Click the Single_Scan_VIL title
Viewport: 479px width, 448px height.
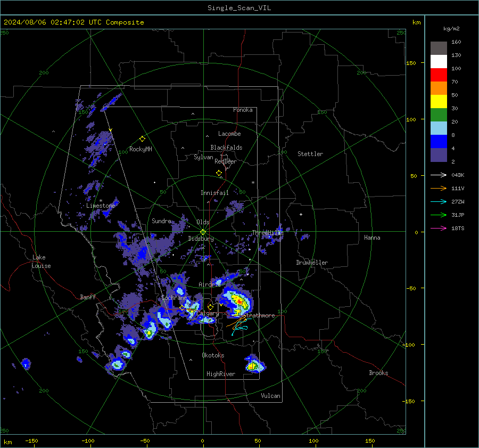(x=239, y=8)
